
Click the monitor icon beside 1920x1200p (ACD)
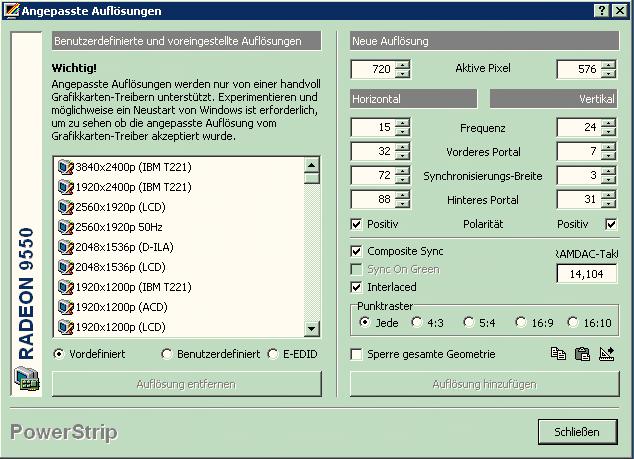click(66, 307)
